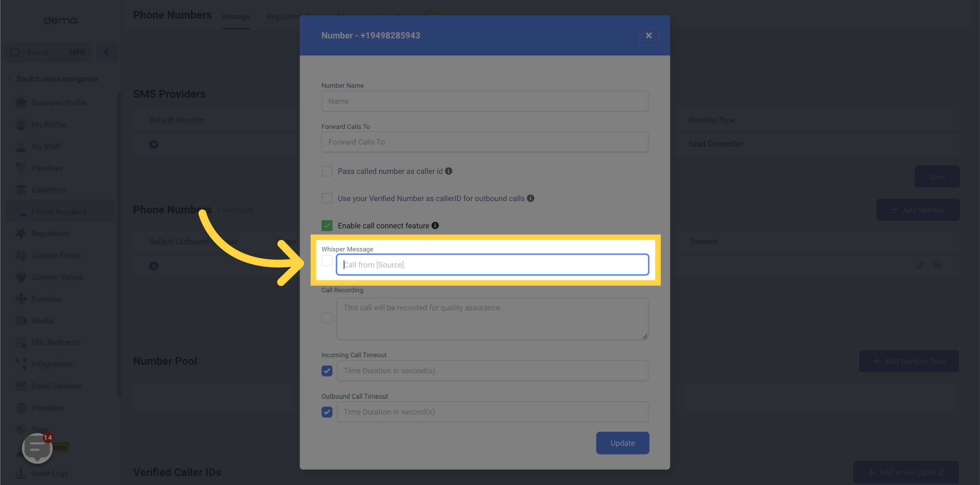
Task: Toggle Pass called number as caller id
Action: pyautogui.click(x=327, y=171)
